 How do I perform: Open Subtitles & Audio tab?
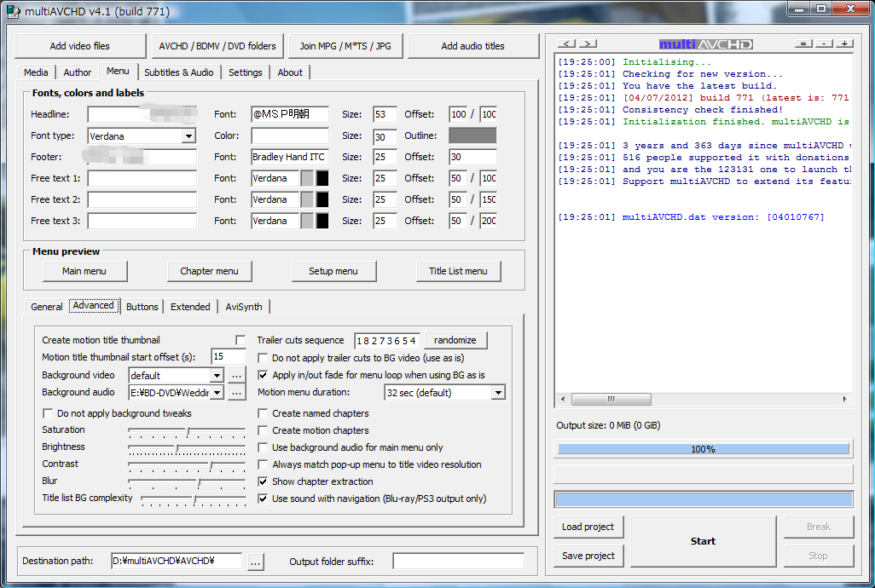point(178,72)
